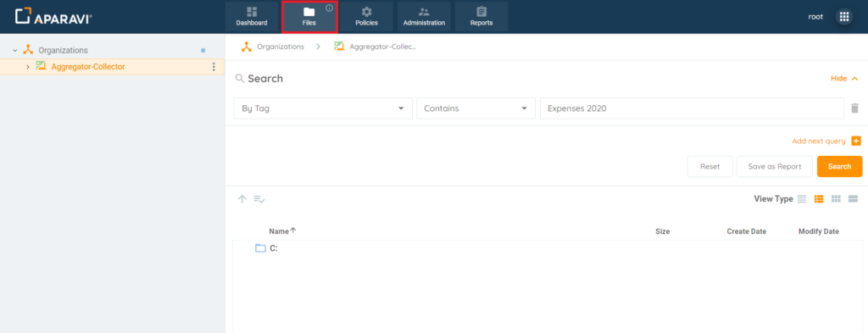Select the orange detailed list view
The image size is (868, 333).
point(819,199)
